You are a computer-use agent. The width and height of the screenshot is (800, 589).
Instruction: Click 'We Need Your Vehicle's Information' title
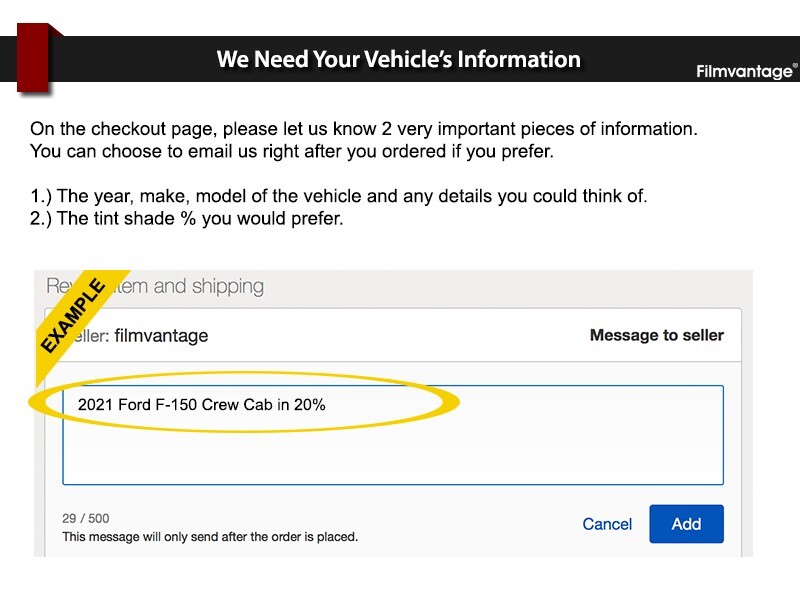click(x=398, y=59)
